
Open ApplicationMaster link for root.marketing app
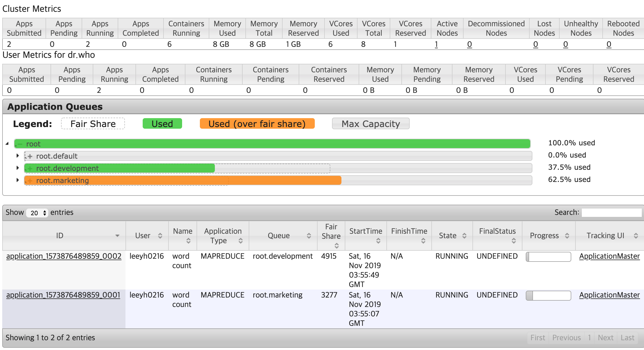609,295
